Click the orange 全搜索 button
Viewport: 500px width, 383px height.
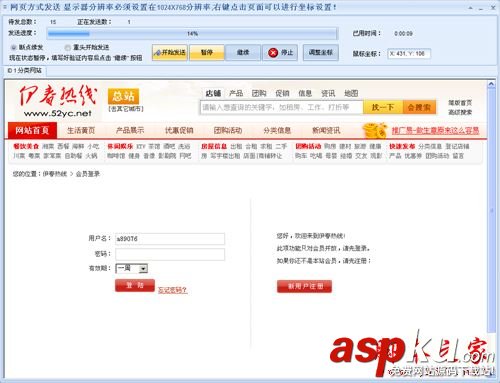tap(419, 107)
